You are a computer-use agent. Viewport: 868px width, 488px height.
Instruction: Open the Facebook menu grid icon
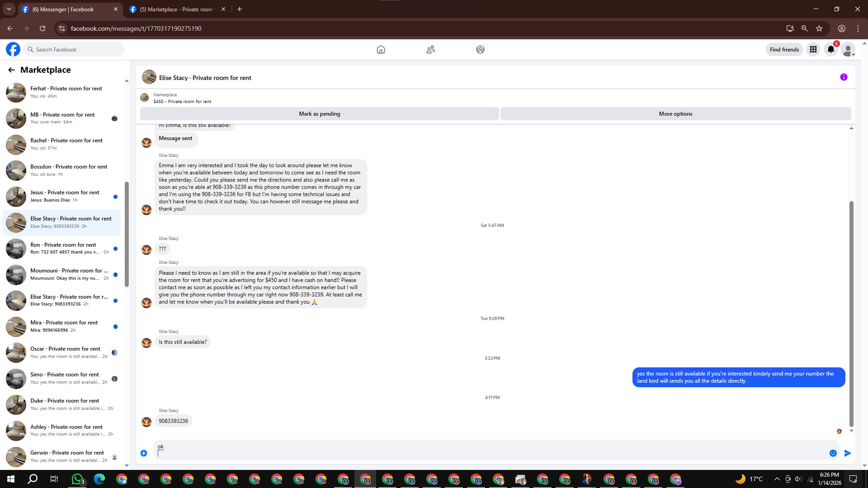point(813,49)
